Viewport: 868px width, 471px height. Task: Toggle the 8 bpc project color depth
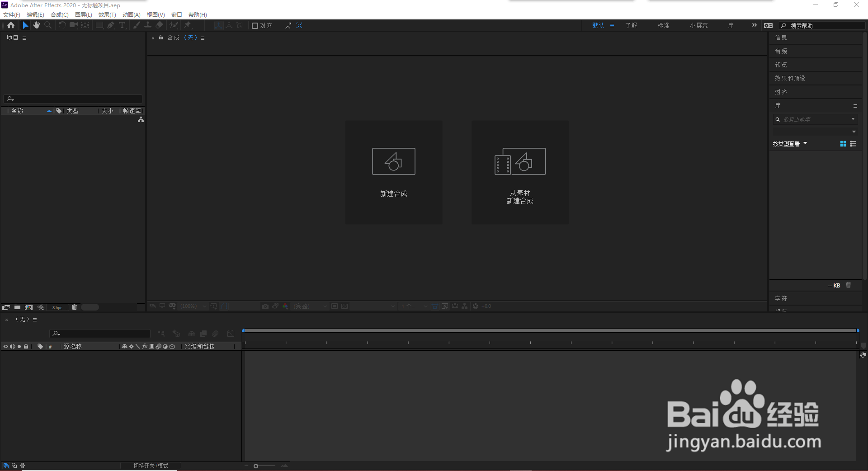coord(57,307)
